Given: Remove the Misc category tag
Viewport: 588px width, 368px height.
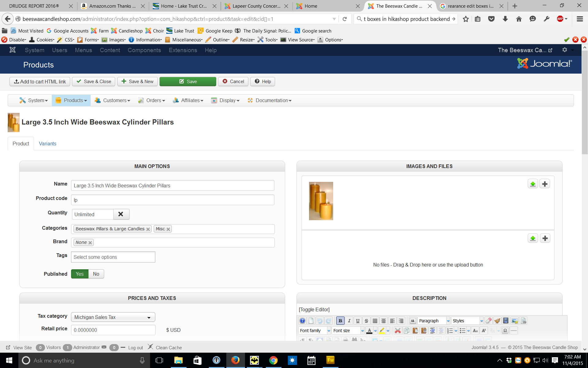Looking at the screenshot, I should tap(168, 229).
